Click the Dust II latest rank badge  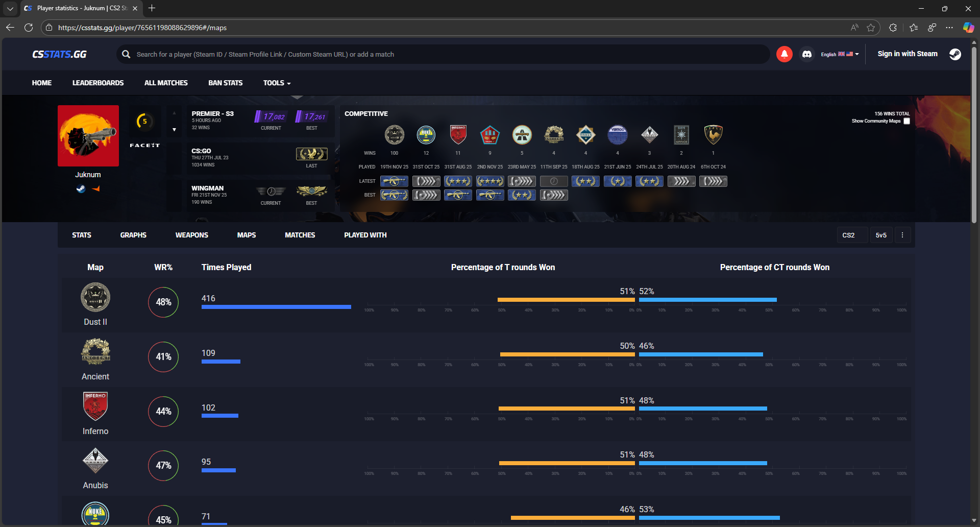(x=394, y=181)
